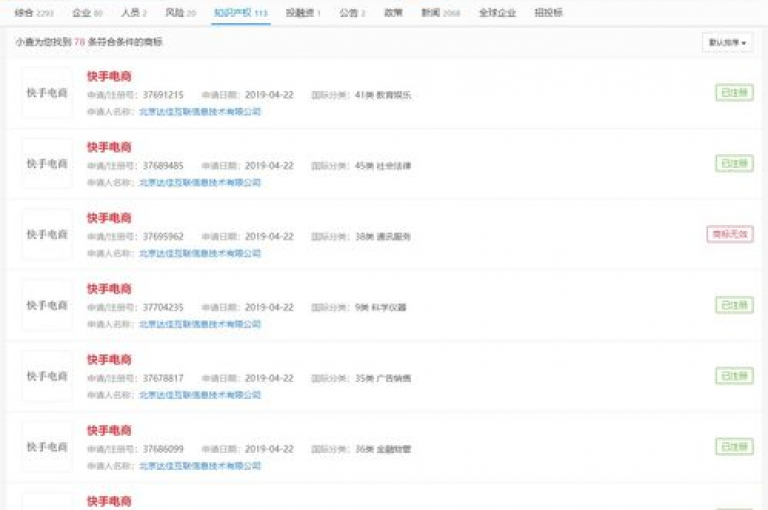
Task: Expand the 默认排序 sort dropdown
Action: (727, 43)
